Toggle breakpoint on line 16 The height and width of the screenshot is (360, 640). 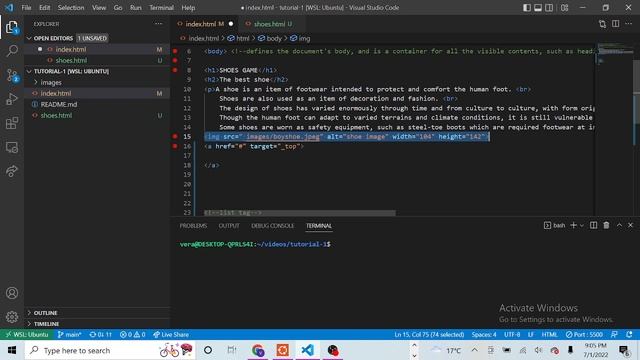tap(175, 146)
